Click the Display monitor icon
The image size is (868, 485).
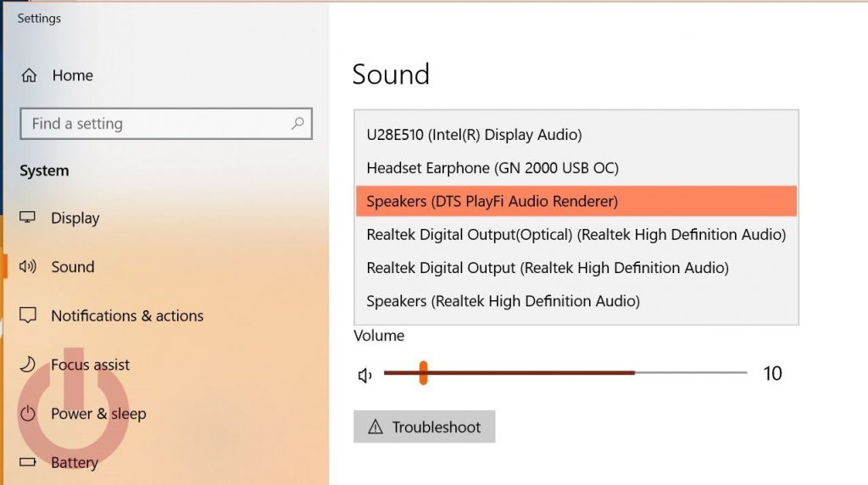coord(28,217)
